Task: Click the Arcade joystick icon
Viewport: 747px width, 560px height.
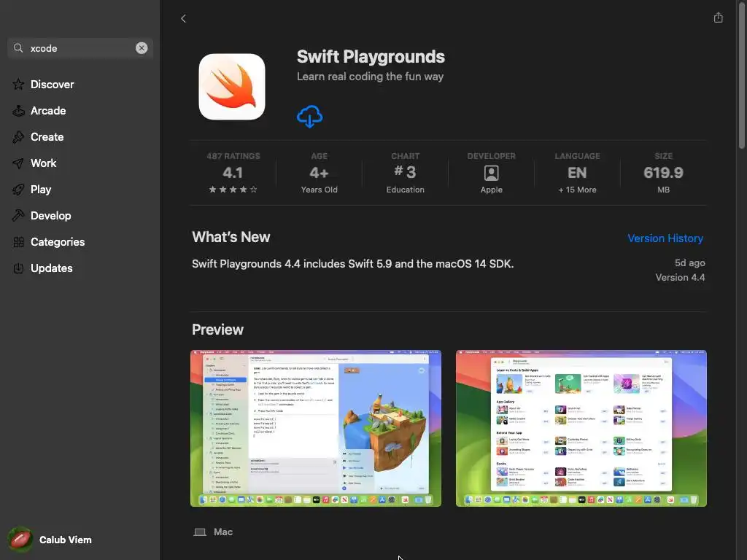Action: point(18,111)
